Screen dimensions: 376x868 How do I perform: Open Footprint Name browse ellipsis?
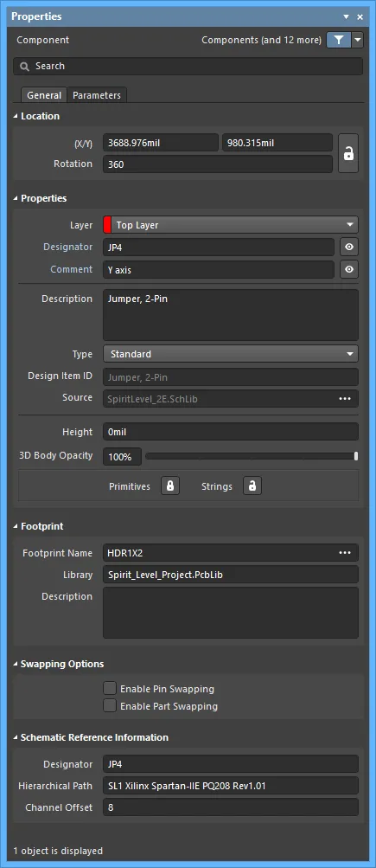pos(345,553)
